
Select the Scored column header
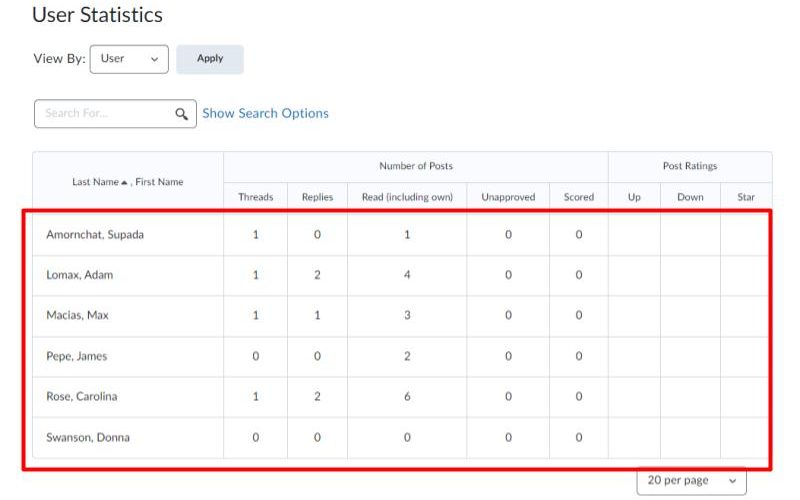click(579, 197)
